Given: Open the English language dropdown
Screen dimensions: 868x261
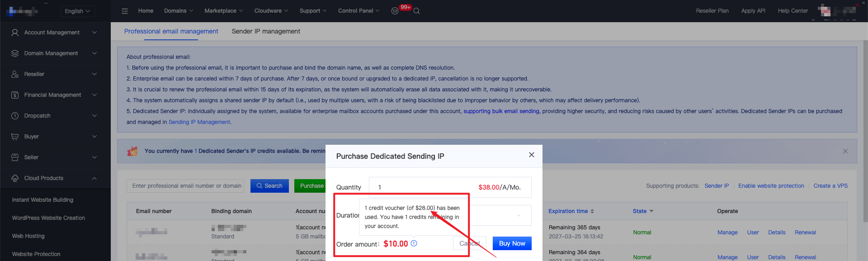Looking at the screenshot, I should [77, 11].
